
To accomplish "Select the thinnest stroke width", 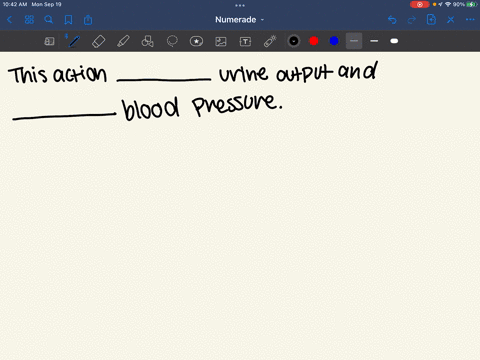I will 354,41.
